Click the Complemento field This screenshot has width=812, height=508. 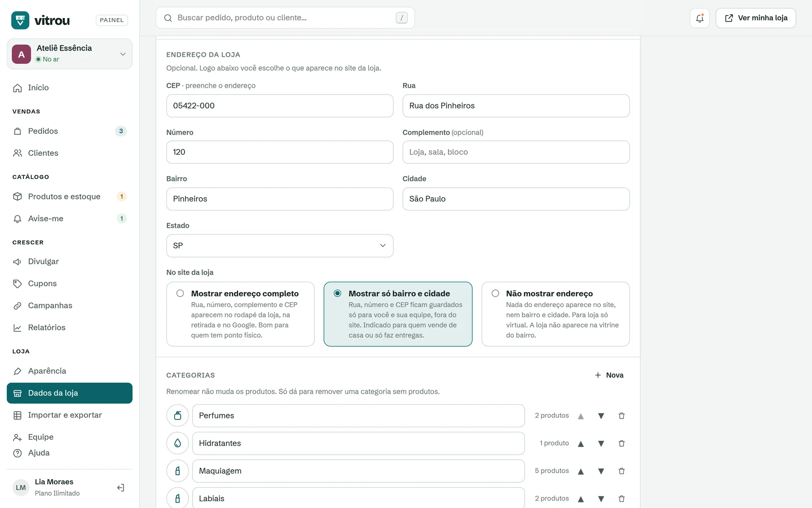(x=516, y=152)
